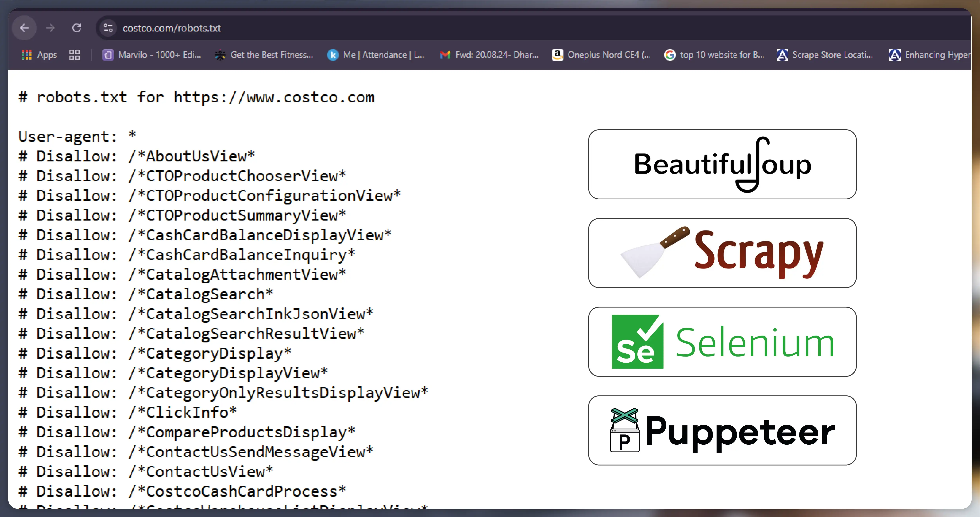
Task: Open the Oneplus Nord CE4 Amazon bookmark
Action: [x=601, y=55]
